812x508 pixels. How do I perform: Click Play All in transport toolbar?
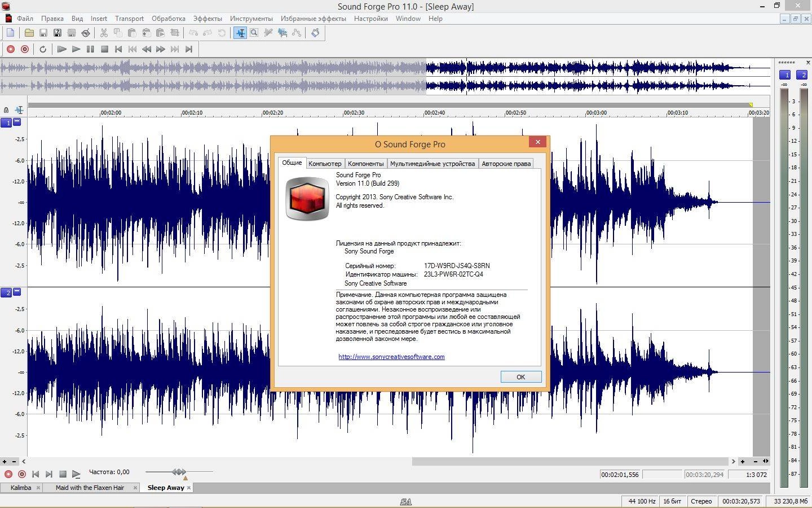[x=62, y=49]
